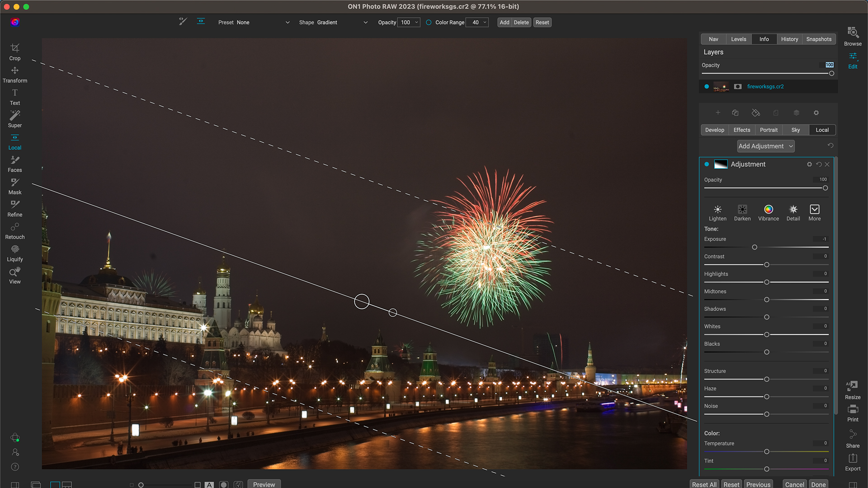Image resolution: width=868 pixels, height=488 pixels.
Task: Select the Transform tool
Action: (x=15, y=73)
